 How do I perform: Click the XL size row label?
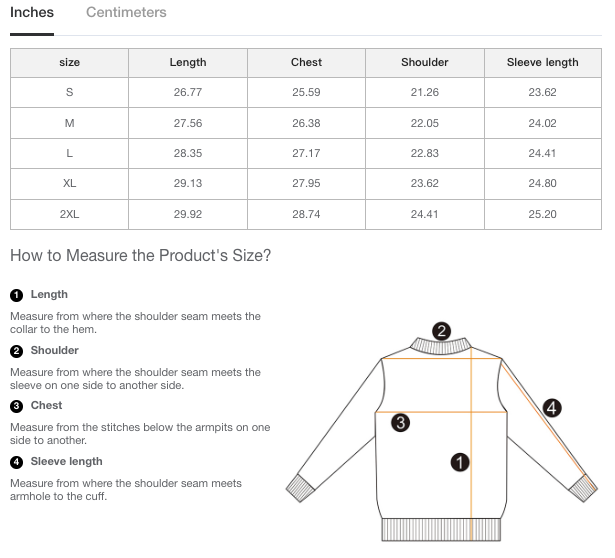pyautogui.click(x=69, y=184)
